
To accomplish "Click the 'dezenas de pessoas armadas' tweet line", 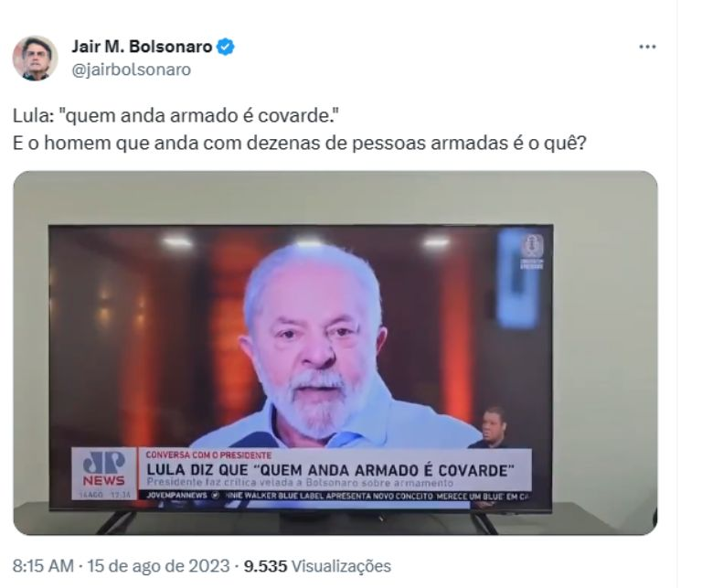I will tap(300, 143).
